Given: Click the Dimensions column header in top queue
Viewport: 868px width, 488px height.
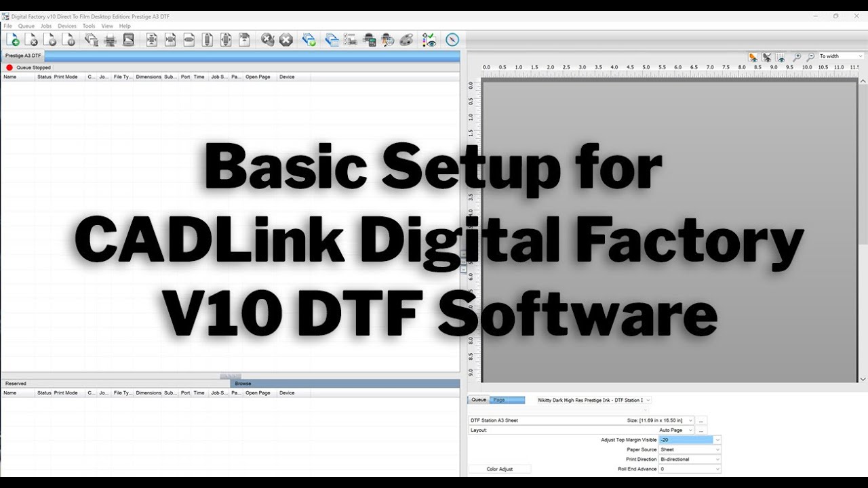Looking at the screenshot, I should [149, 77].
